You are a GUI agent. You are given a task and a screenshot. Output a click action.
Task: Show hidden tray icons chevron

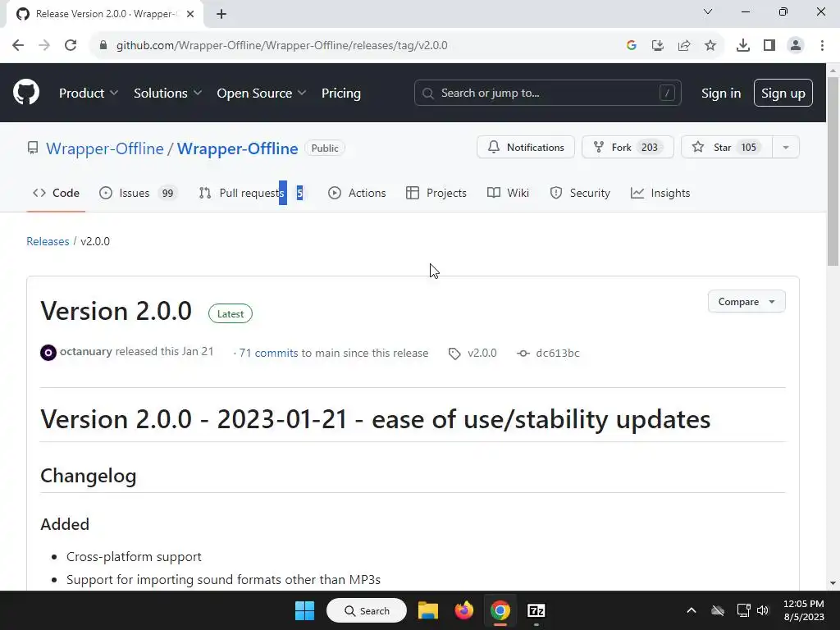[x=692, y=610]
